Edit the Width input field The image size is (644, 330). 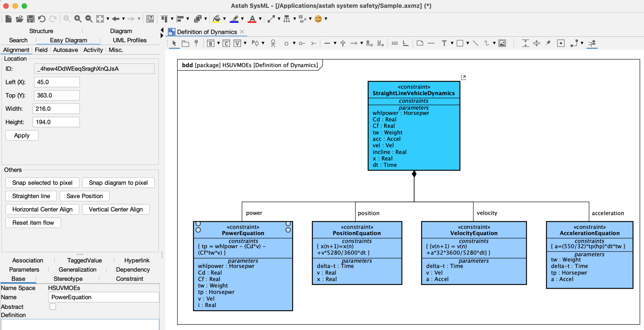click(x=56, y=109)
